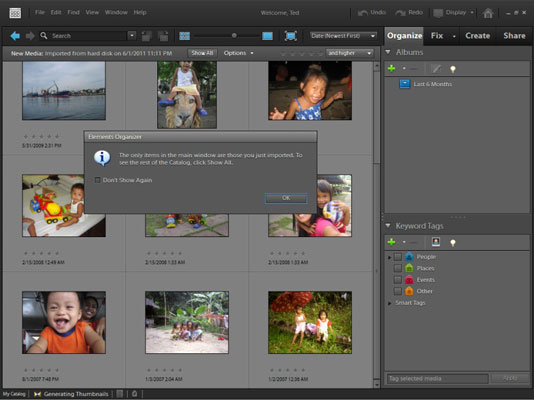
Task: Open the Window menu
Action: [x=116, y=12]
